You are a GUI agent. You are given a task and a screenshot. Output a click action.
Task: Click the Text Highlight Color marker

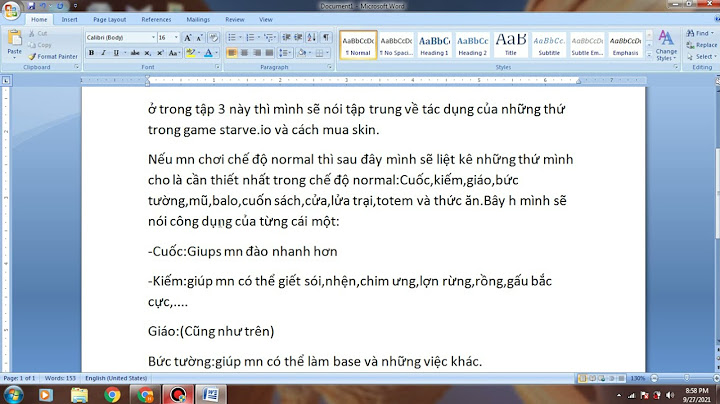(191, 53)
